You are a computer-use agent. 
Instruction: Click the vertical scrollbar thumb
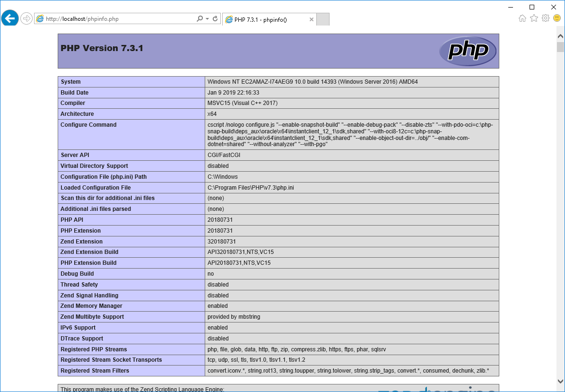coord(560,47)
